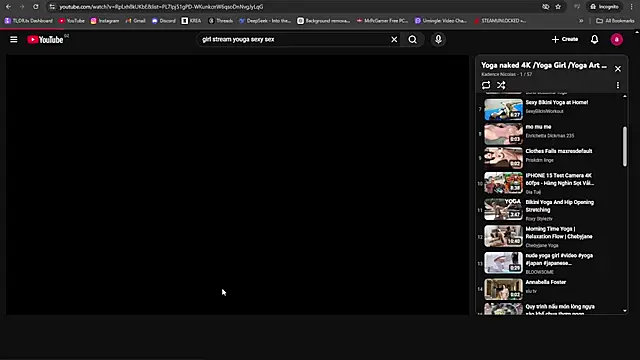Open the account avatar menu
This screenshot has width=640, height=360.
point(616,40)
